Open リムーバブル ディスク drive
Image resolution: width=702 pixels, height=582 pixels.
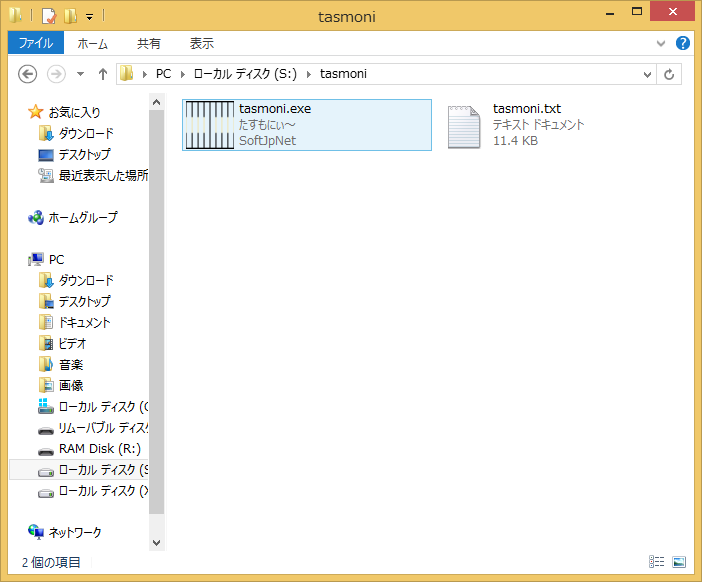[x=103, y=428]
